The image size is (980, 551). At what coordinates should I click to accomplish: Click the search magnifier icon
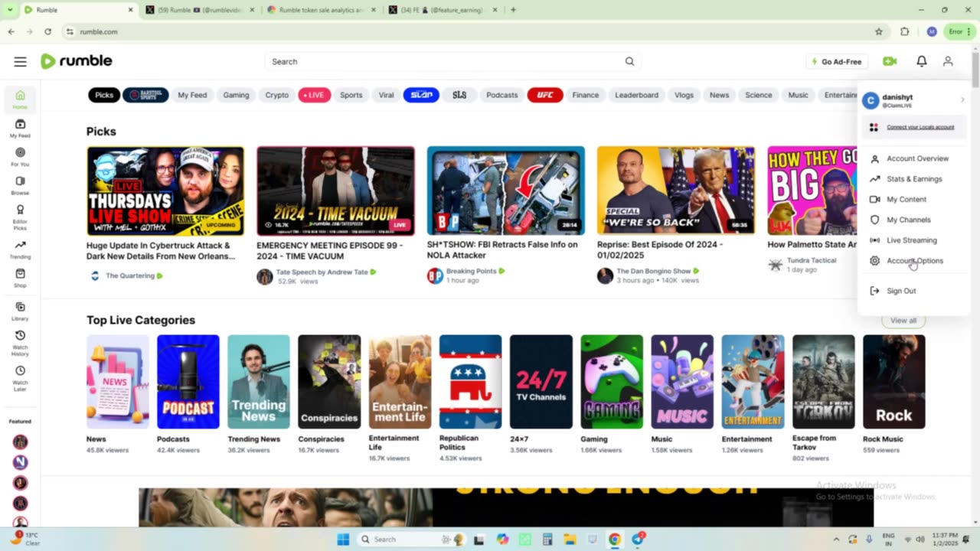[x=629, y=61]
